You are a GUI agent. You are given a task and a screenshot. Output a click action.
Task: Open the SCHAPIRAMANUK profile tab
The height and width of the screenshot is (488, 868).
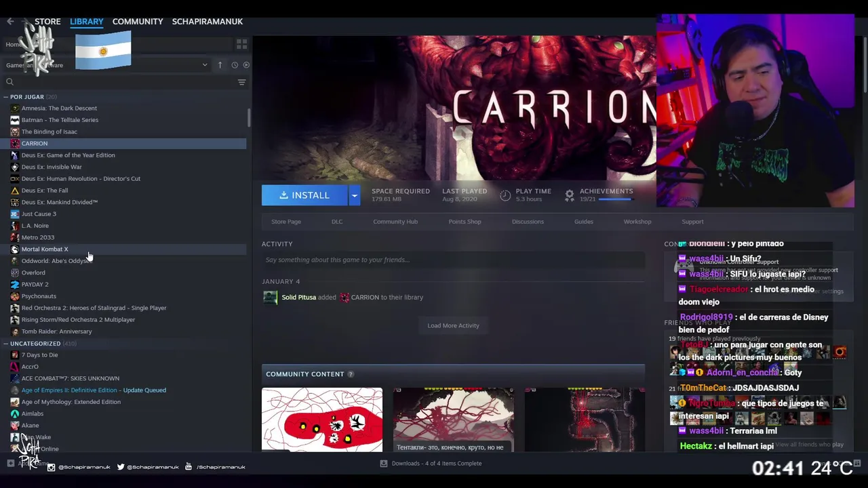pos(208,22)
